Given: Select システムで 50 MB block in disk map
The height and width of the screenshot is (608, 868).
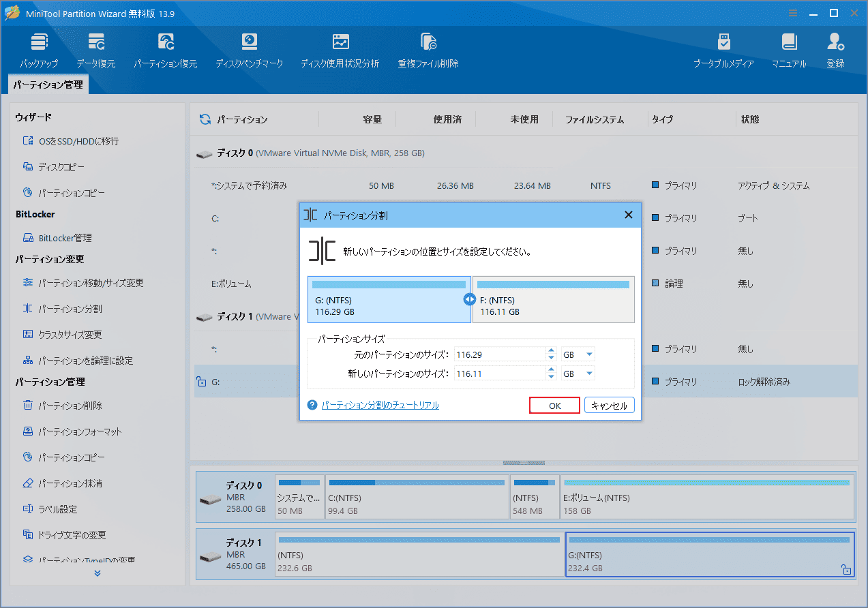Looking at the screenshot, I should point(299,498).
